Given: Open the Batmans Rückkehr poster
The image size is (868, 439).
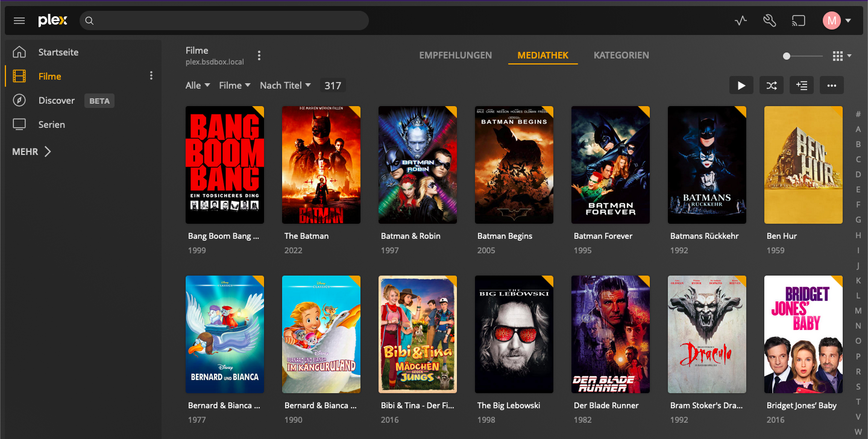Looking at the screenshot, I should (x=707, y=165).
